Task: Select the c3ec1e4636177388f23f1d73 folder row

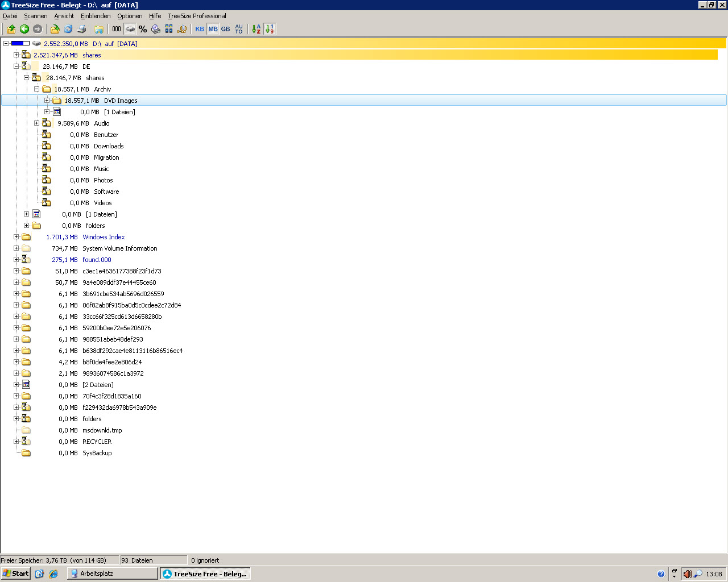Action: click(108, 271)
